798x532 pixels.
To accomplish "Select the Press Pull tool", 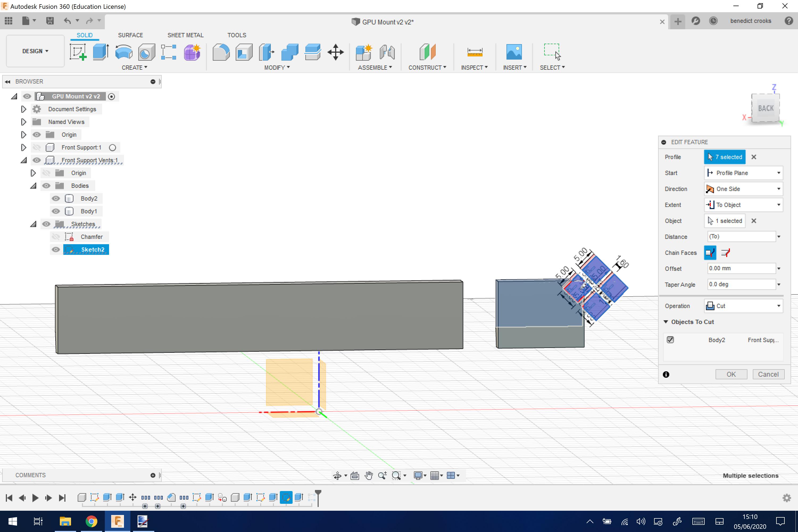I will (x=267, y=52).
